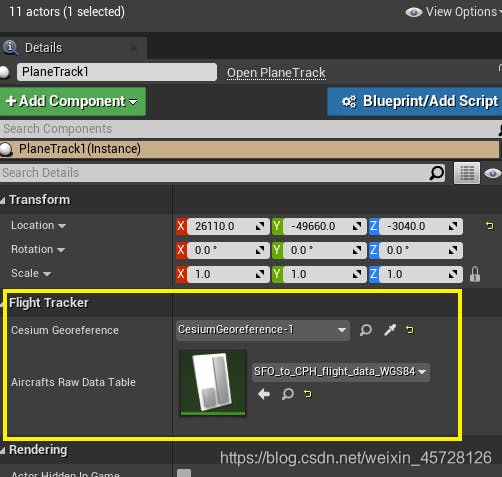502x477 pixels.
Task: Open the property matrix grid view
Action: pos(467,173)
